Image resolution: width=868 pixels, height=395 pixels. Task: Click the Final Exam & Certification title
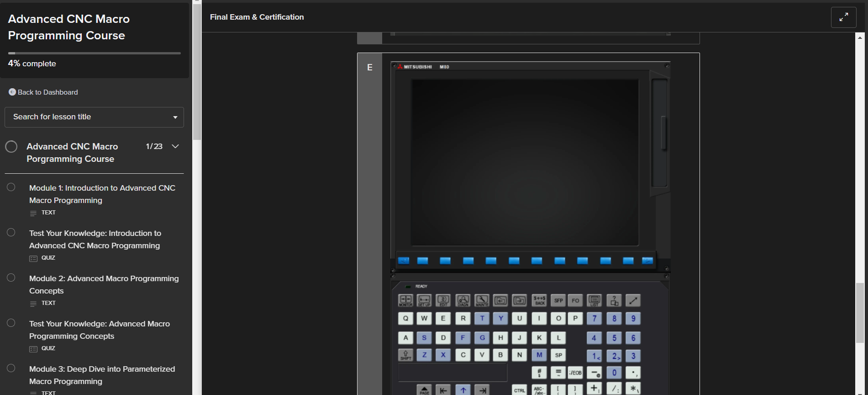[257, 17]
